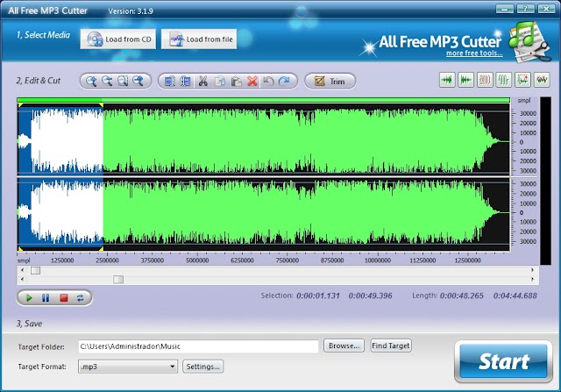Click Browse to choose target folder
The height and width of the screenshot is (392, 561).
344,346
